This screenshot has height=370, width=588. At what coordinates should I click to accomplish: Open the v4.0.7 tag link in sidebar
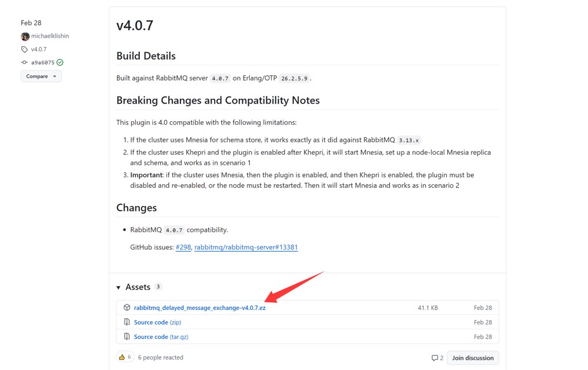39,49
